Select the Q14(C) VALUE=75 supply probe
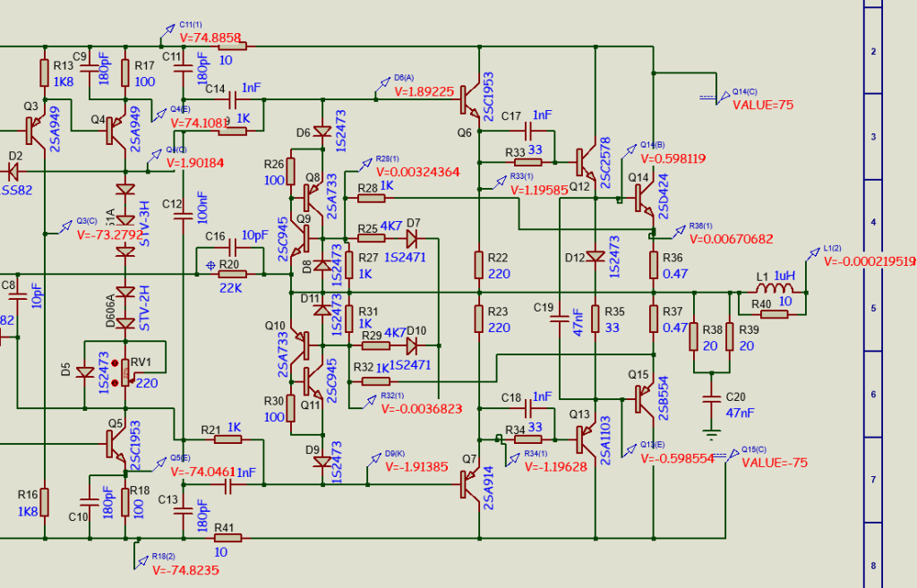Viewport: 917px width, 588px height. (763, 105)
